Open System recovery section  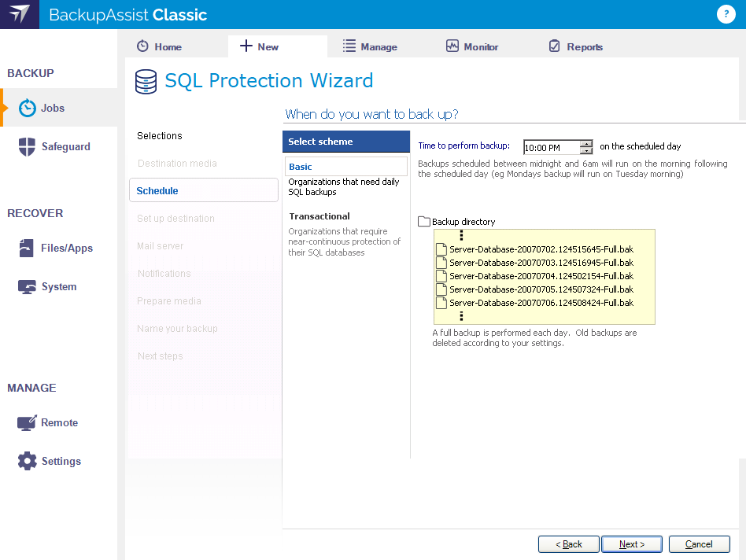pyautogui.click(x=60, y=286)
